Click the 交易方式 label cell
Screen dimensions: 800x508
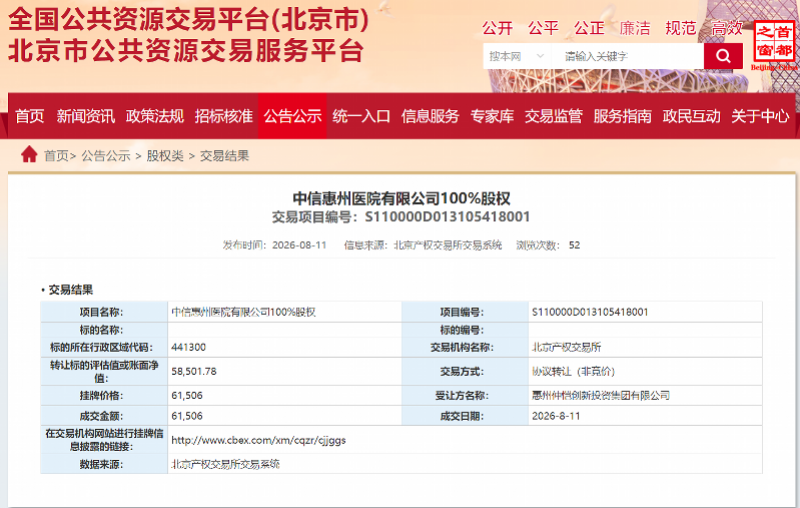tap(465, 371)
